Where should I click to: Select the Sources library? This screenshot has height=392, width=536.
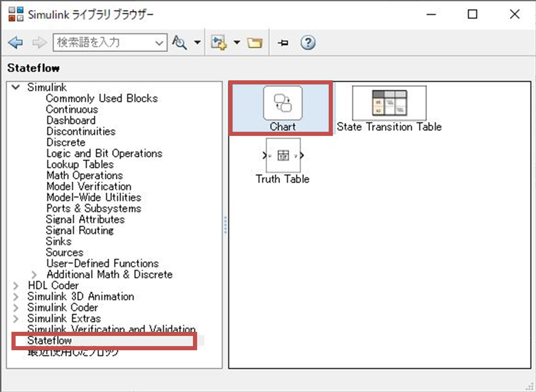(x=65, y=252)
